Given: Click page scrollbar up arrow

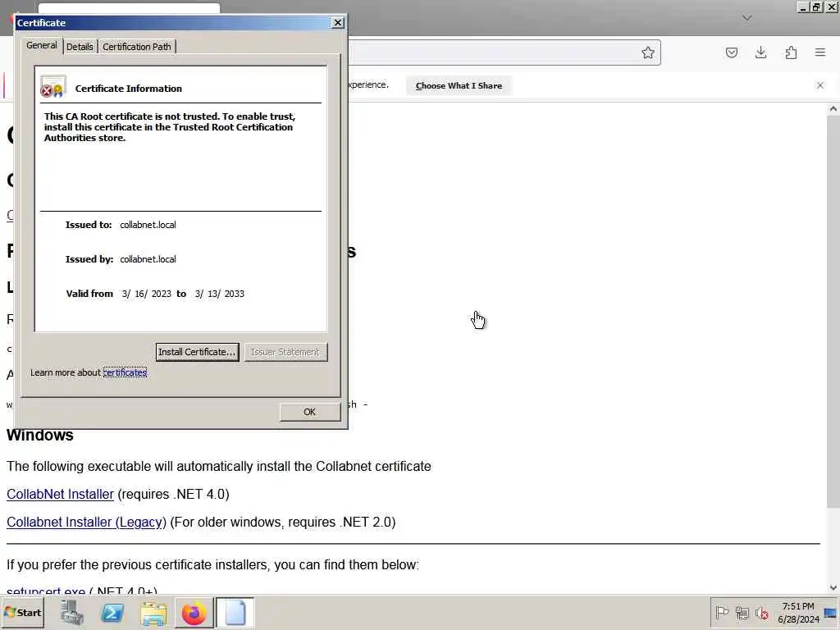Looking at the screenshot, I should tap(833, 109).
